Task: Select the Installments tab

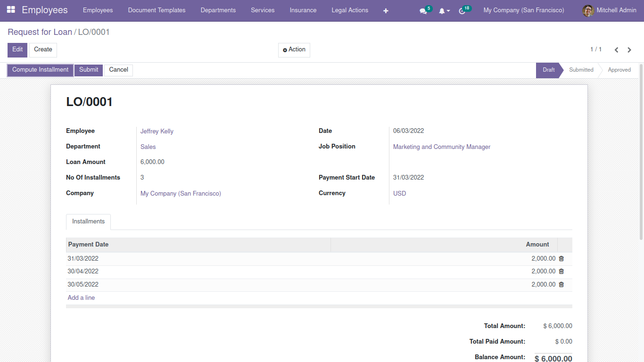Action: 88,222
